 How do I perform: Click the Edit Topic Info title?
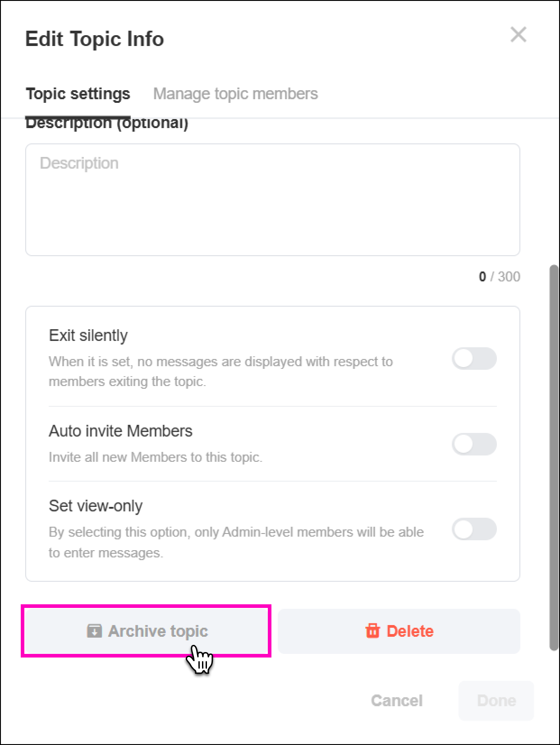point(95,39)
